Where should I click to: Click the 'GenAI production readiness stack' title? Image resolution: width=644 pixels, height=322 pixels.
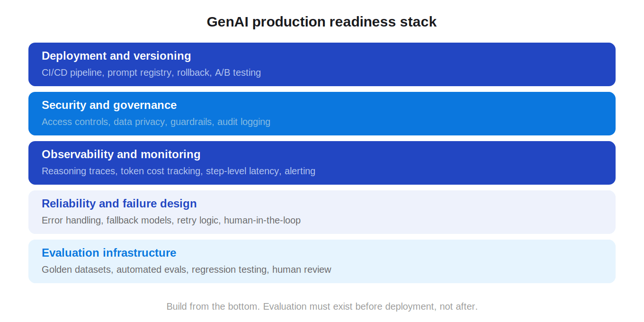[322, 22]
